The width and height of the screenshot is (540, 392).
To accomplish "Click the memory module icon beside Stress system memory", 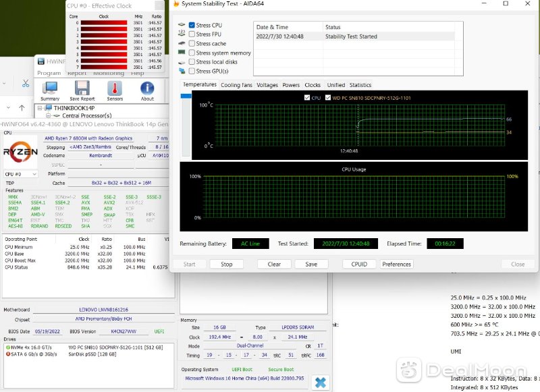I will [182, 53].
